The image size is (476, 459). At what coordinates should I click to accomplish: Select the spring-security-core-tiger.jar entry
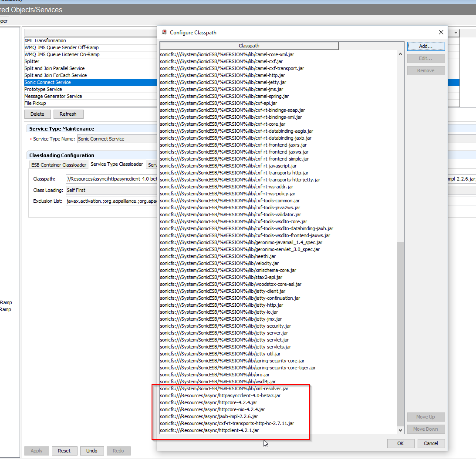238,368
